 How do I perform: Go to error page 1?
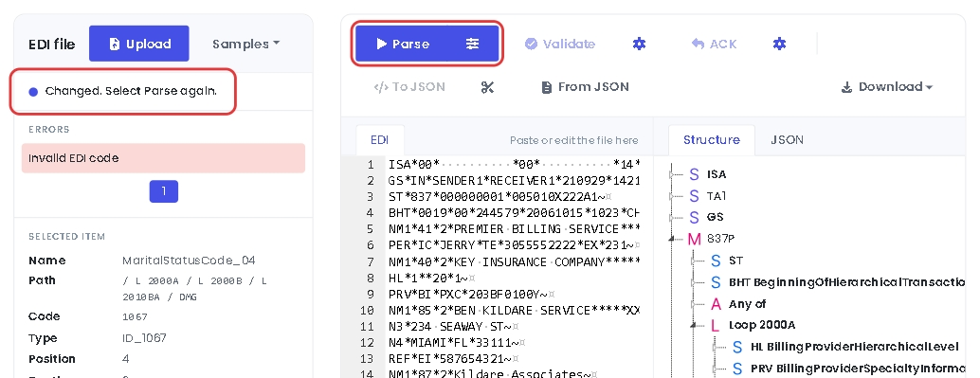(x=164, y=191)
